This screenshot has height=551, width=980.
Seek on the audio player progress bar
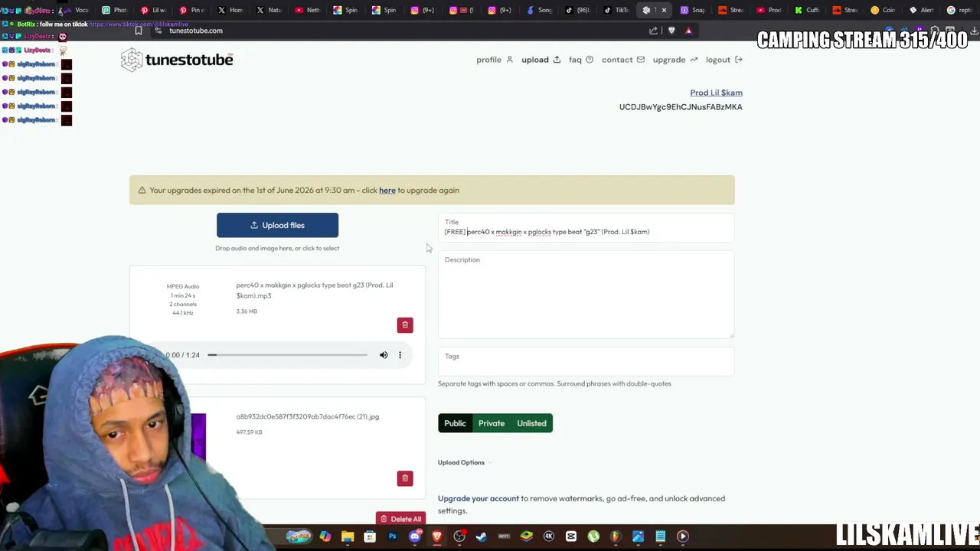click(x=289, y=355)
